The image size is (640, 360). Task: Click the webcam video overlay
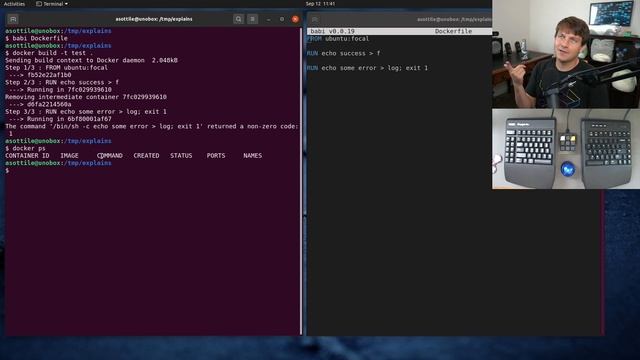566,54
